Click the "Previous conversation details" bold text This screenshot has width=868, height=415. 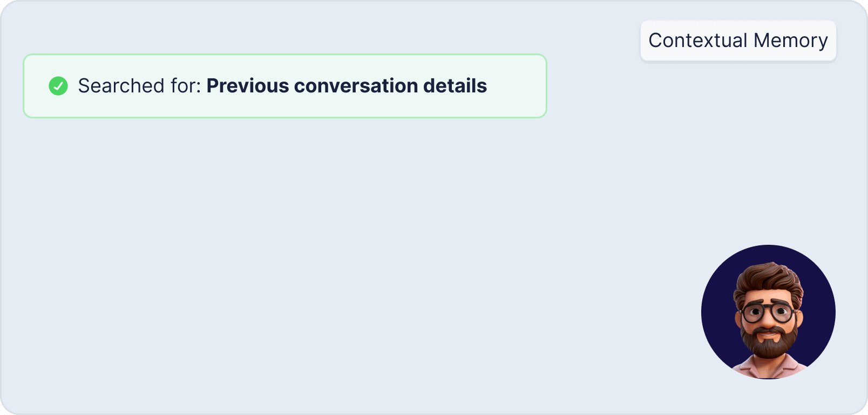tap(347, 86)
